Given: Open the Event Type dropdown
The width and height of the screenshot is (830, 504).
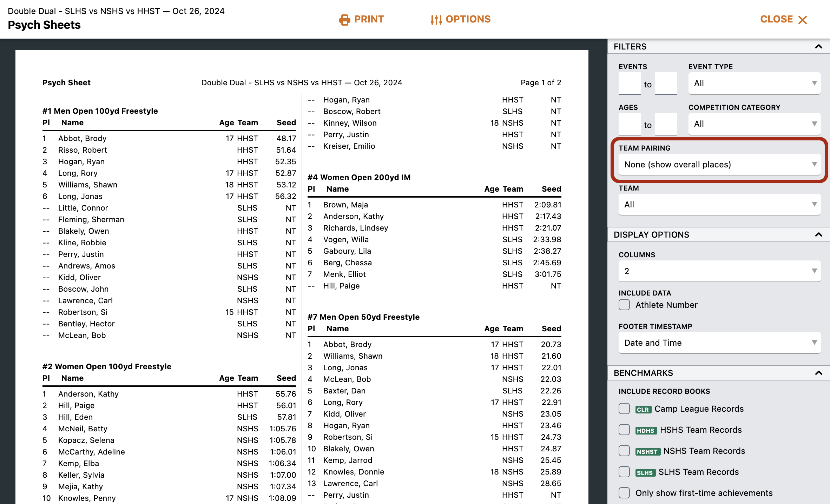Looking at the screenshot, I should click(755, 83).
